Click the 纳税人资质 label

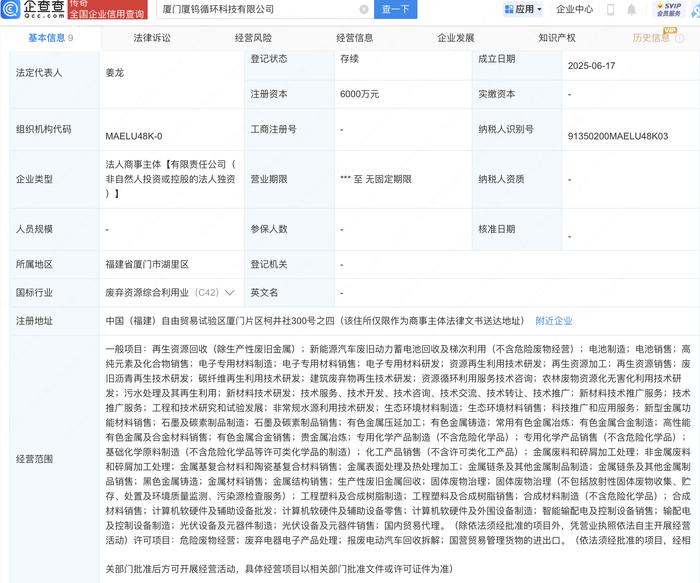(x=501, y=179)
